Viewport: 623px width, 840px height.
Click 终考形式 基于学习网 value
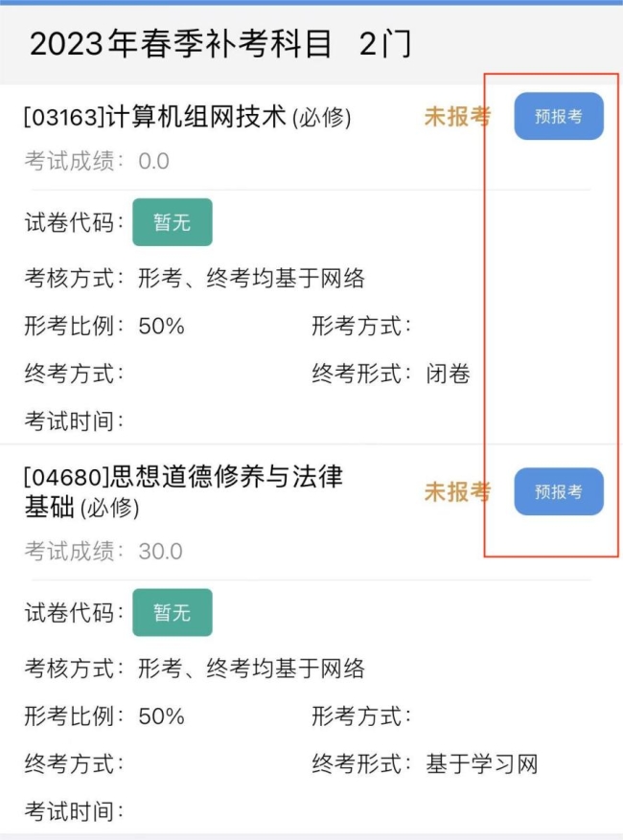click(x=481, y=764)
